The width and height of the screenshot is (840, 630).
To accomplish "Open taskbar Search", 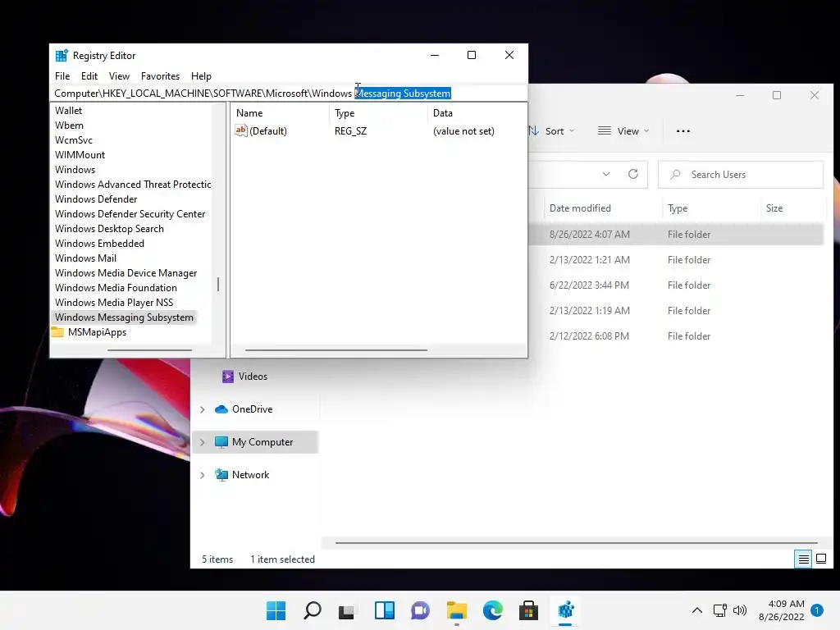I will click(x=313, y=610).
